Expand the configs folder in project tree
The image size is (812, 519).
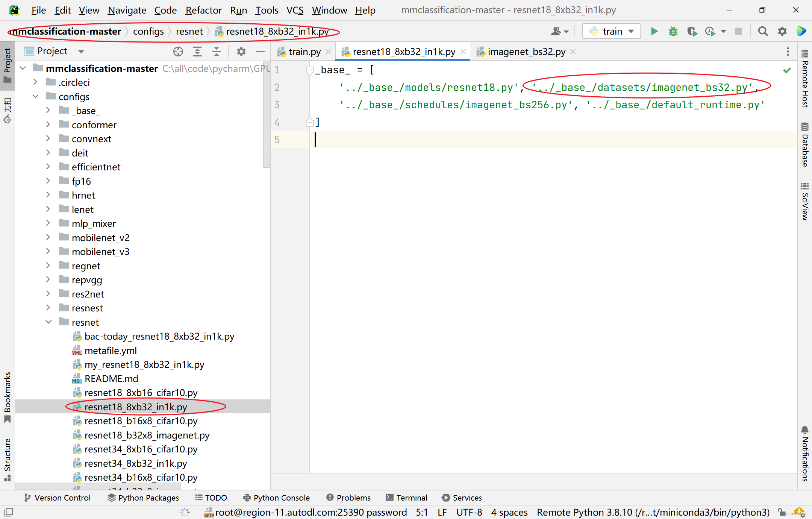[40, 96]
